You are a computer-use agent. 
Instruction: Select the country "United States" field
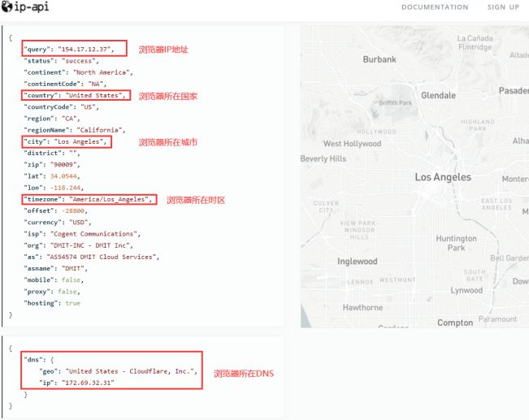tap(95, 95)
